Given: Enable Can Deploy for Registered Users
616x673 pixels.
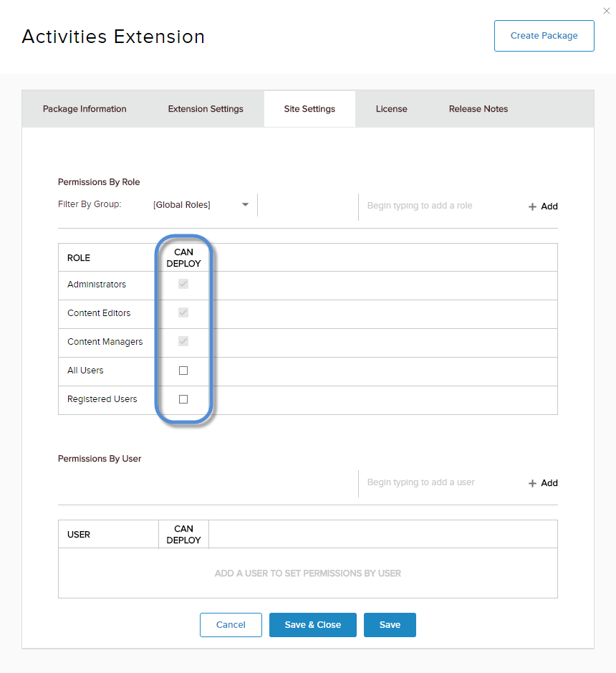Looking at the screenshot, I should (x=183, y=399).
